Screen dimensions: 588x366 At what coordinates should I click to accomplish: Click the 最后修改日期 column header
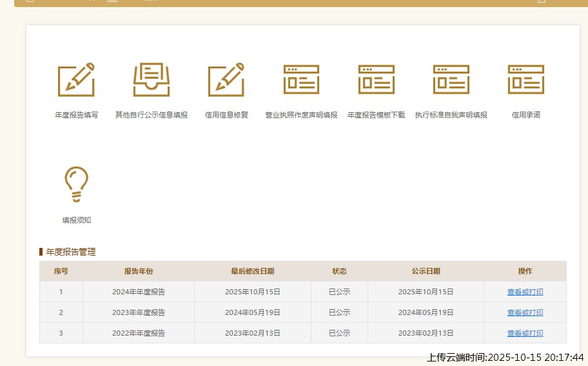tap(252, 271)
